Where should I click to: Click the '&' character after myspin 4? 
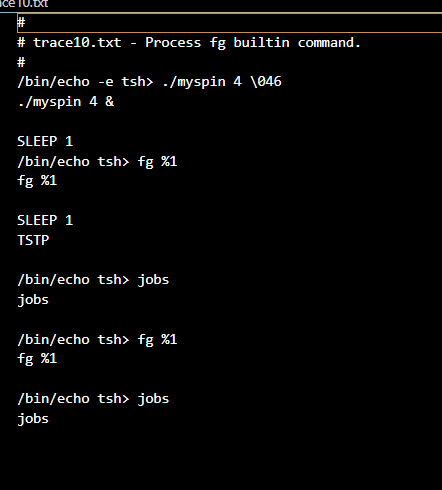coord(110,101)
